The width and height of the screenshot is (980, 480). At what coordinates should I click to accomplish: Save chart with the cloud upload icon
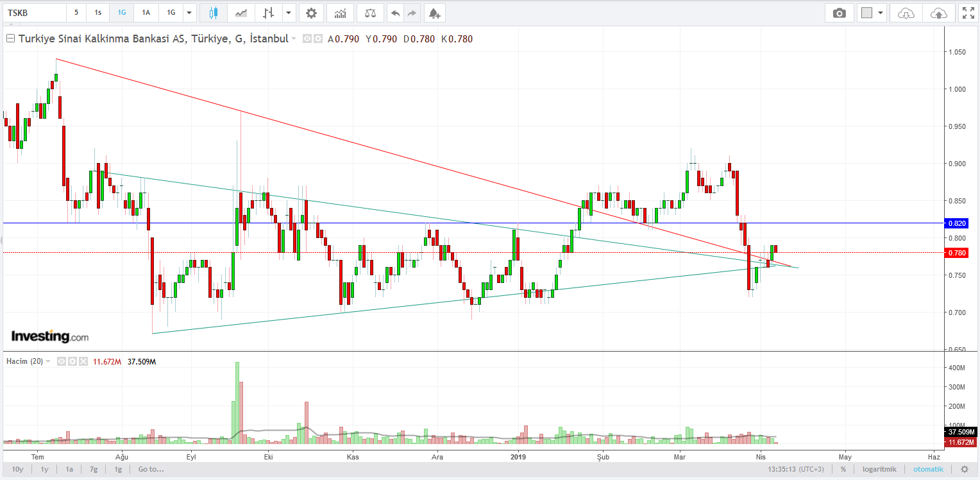point(938,13)
